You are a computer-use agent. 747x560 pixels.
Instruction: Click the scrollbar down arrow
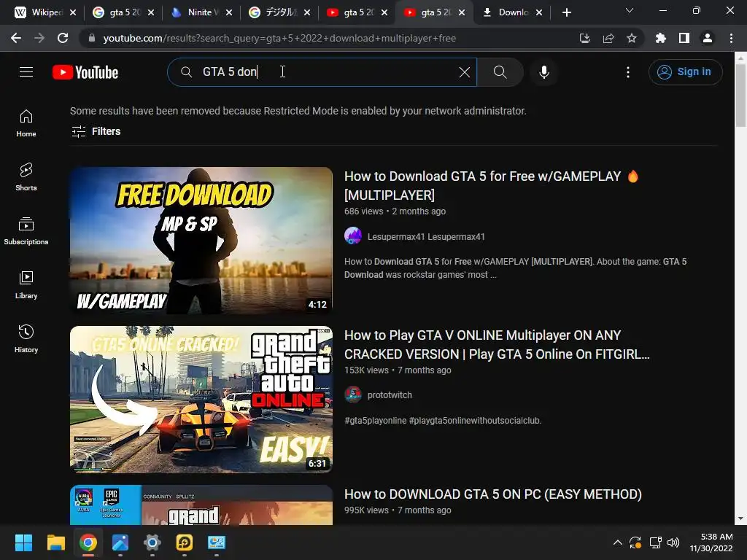[x=740, y=519]
